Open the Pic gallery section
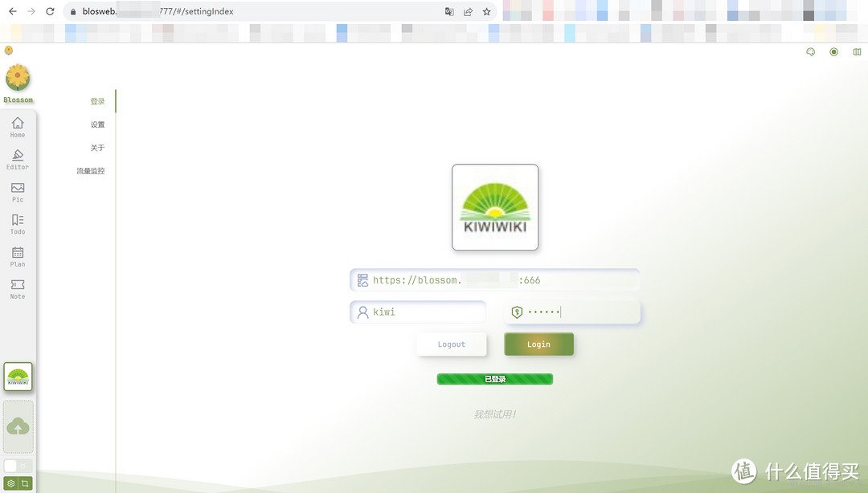Viewport: 868px width, 493px height. (18, 192)
